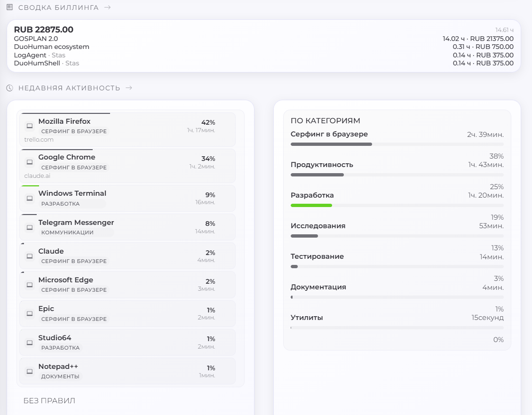Click the ПО КАТЕГОРИЯМ panel title
Image resolution: width=532 pixels, height=415 pixels.
(326, 121)
